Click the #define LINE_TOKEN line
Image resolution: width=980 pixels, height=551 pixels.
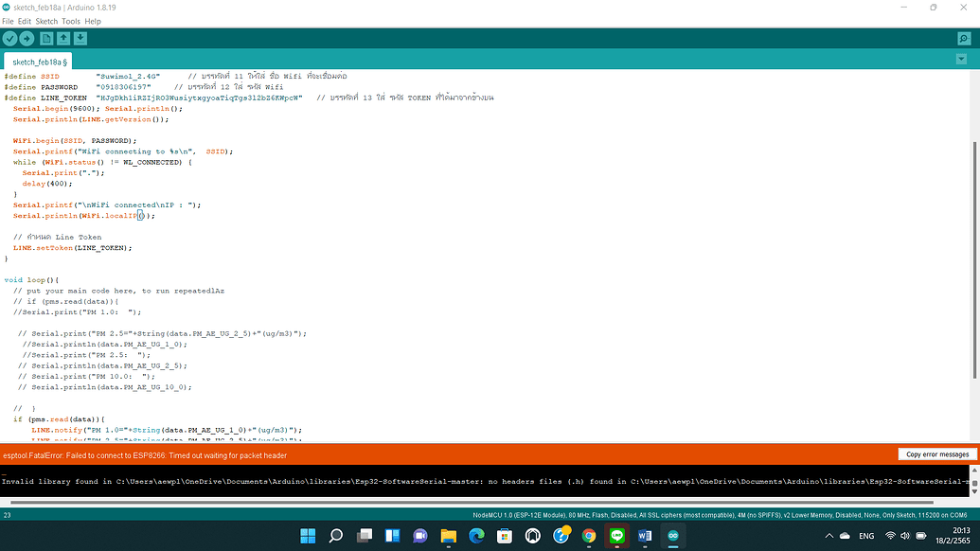249,98
